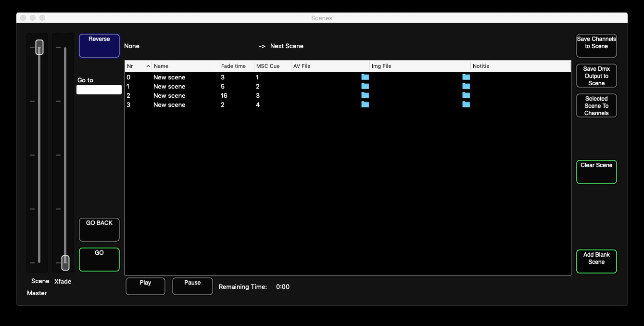Click inside the Go to field
This screenshot has width=644, height=326.
[99, 89]
